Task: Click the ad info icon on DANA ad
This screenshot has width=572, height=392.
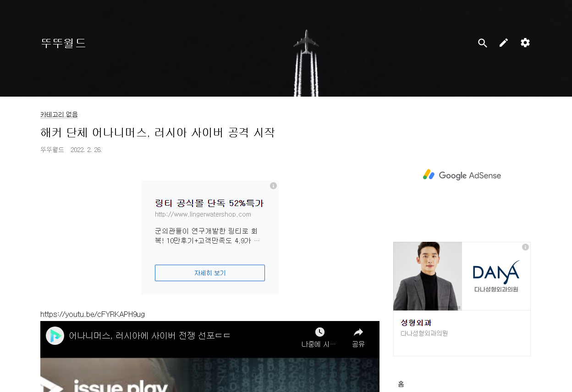Action: pyautogui.click(x=525, y=247)
